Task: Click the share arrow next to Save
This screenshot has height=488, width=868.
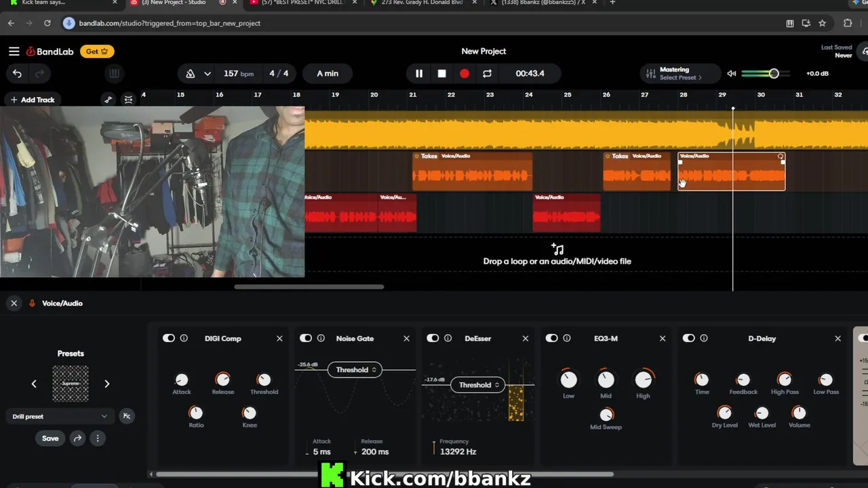Action: [x=77, y=439]
